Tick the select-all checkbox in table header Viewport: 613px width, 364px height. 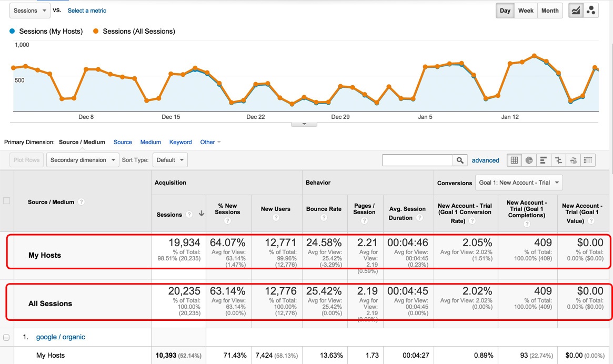[6, 200]
